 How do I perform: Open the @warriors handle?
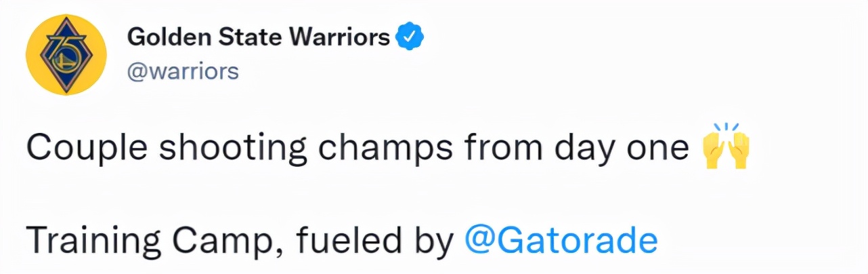[183, 71]
